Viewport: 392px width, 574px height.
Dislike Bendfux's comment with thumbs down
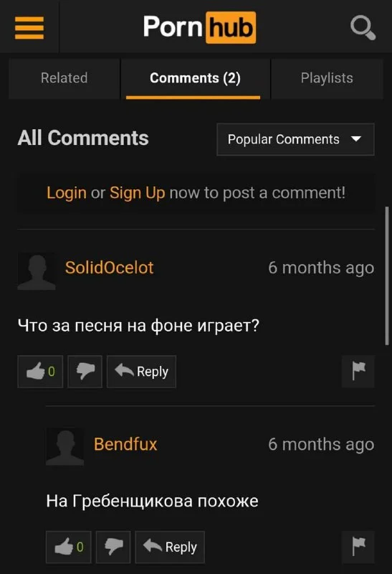pos(113,547)
